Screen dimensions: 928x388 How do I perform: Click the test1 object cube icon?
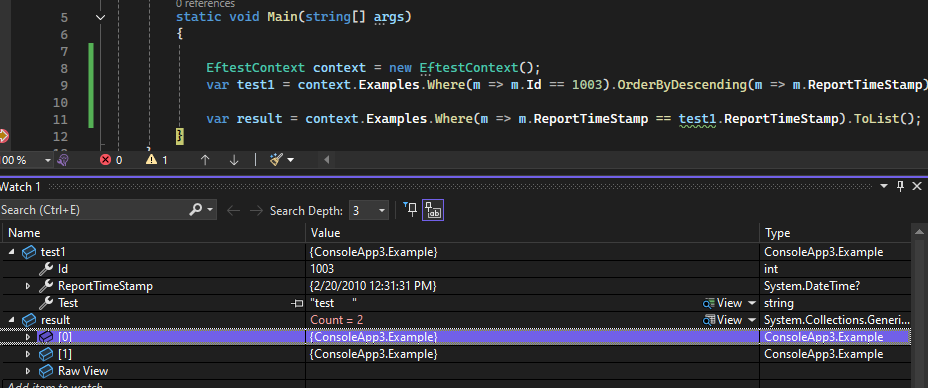click(x=28, y=253)
